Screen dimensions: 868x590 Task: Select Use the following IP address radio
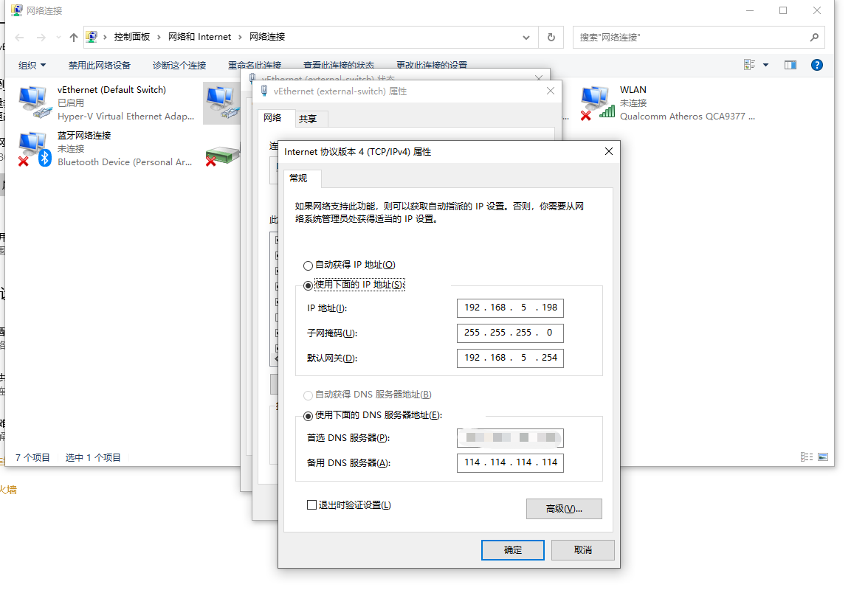pyautogui.click(x=308, y=285)
